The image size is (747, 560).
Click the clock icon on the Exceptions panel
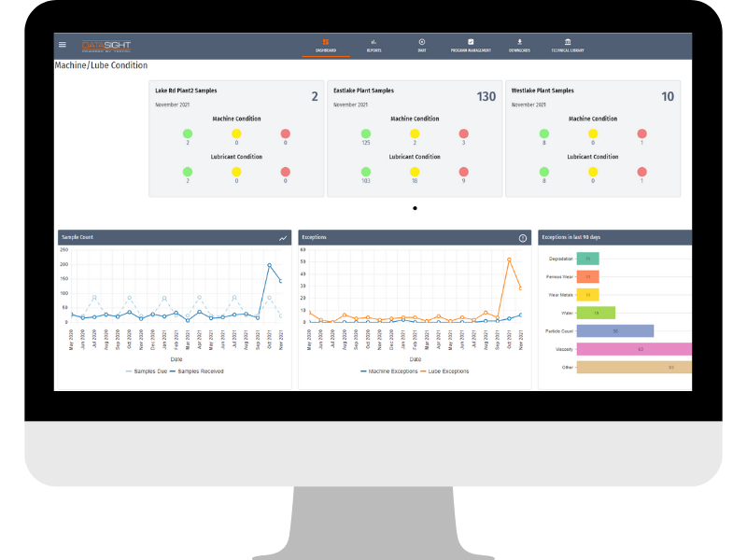pyautogui.click(x=524, y=238)
